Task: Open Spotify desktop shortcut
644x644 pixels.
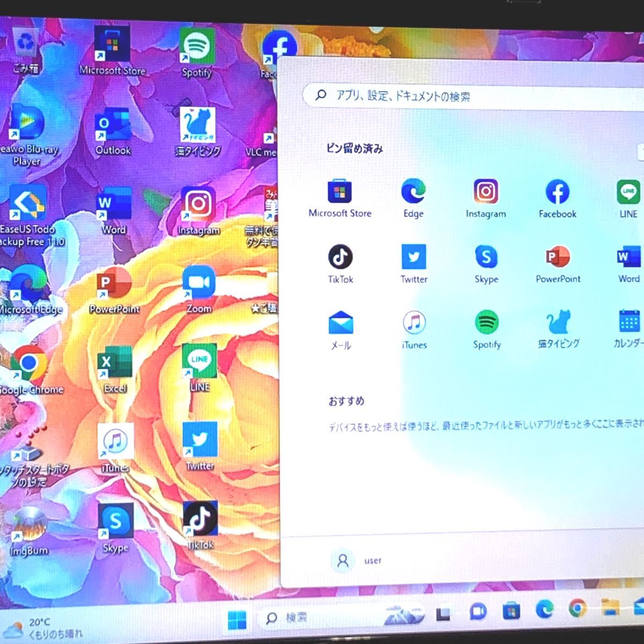Action: coord(196,53)
